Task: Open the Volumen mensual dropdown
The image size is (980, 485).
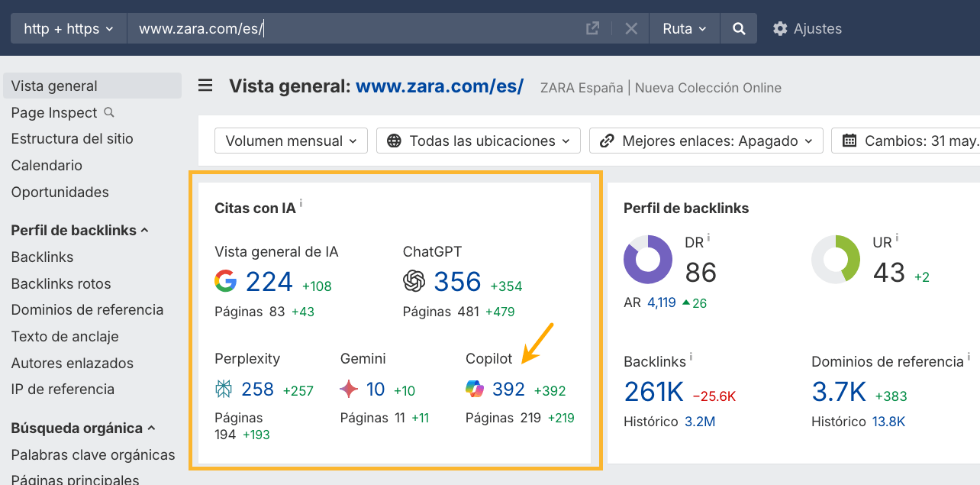Action: [x=292, y=141]
